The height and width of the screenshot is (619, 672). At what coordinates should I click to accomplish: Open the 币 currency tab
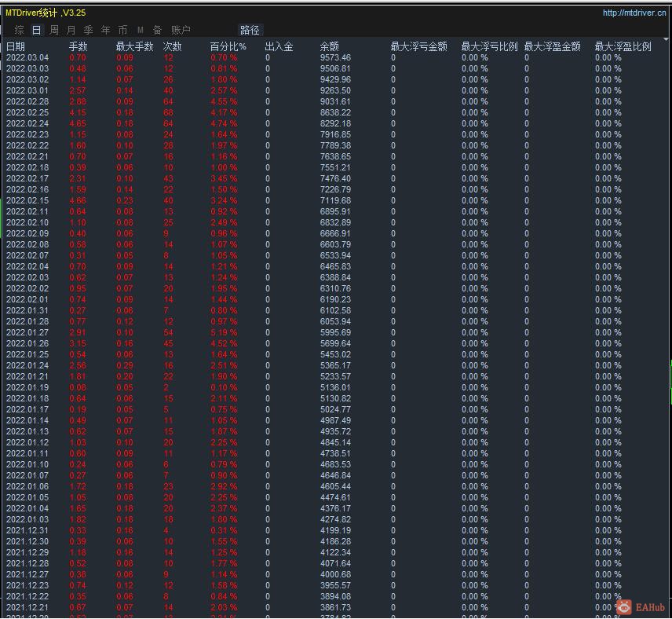tap(122, 30)
